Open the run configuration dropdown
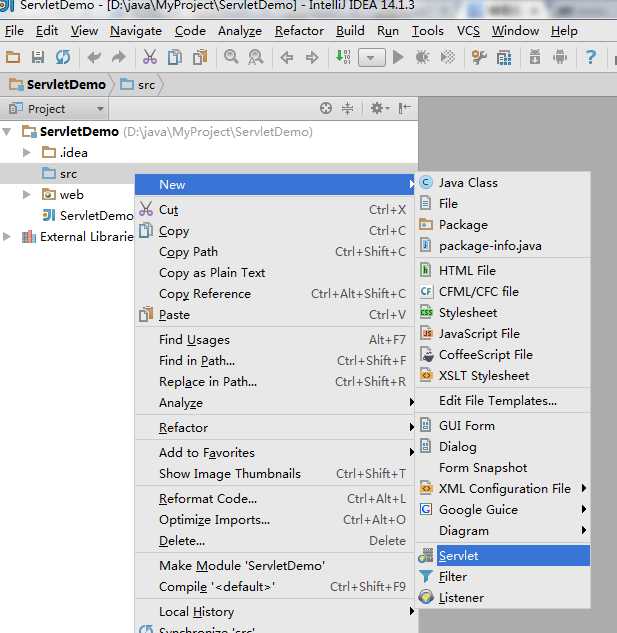 pyautogui.click(x=371, y=57)
